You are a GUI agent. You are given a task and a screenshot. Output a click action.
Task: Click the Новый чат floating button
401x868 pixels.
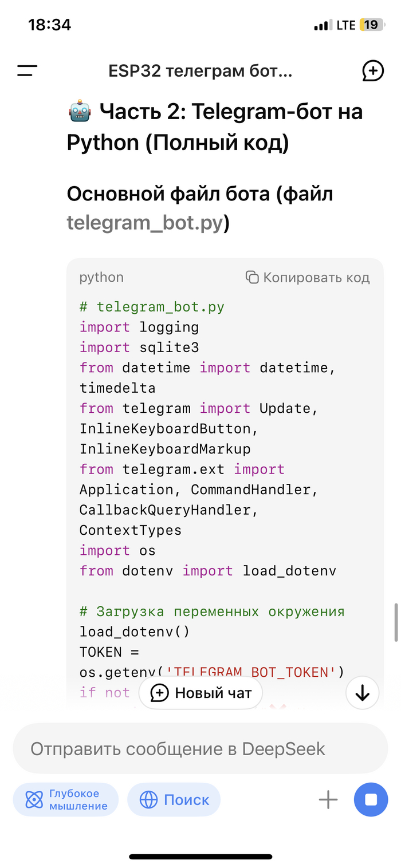point(201,693)
